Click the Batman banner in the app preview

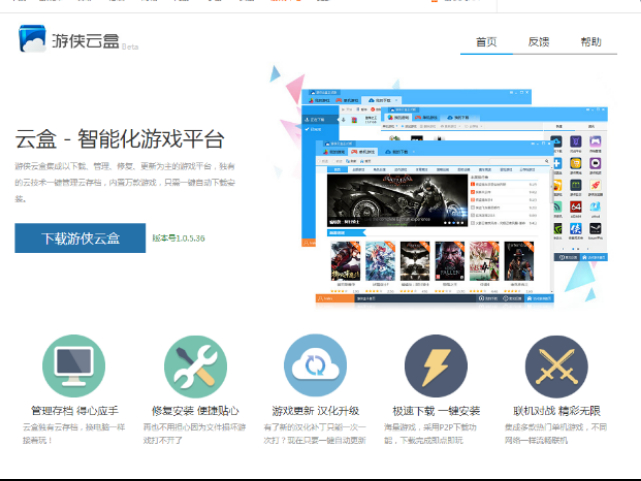397,200
